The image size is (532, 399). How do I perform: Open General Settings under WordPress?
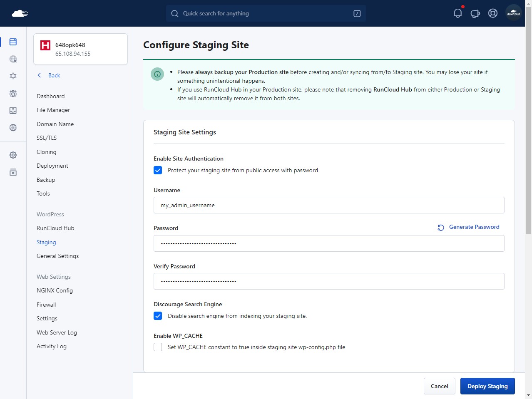pos(57,256)
